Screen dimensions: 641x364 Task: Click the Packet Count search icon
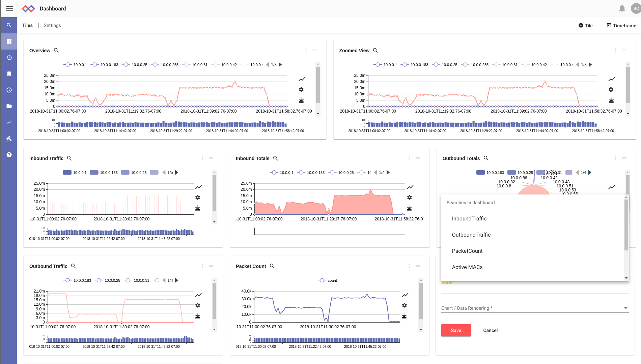tap(272, 266)
